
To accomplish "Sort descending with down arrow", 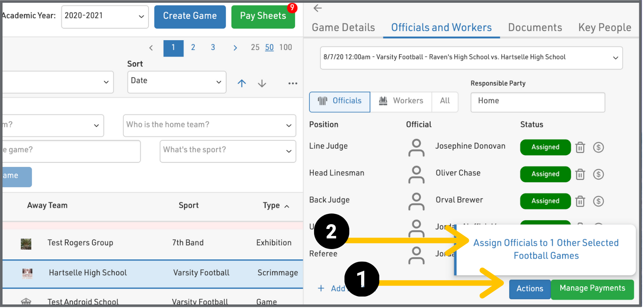I will point(262,83).
